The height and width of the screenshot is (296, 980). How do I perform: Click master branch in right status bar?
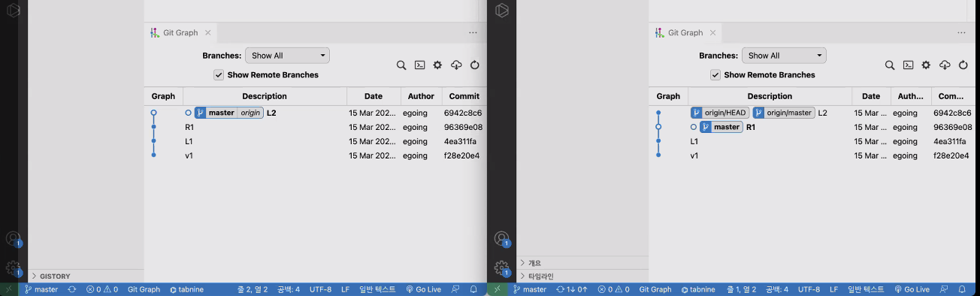(x=529, y=289)
